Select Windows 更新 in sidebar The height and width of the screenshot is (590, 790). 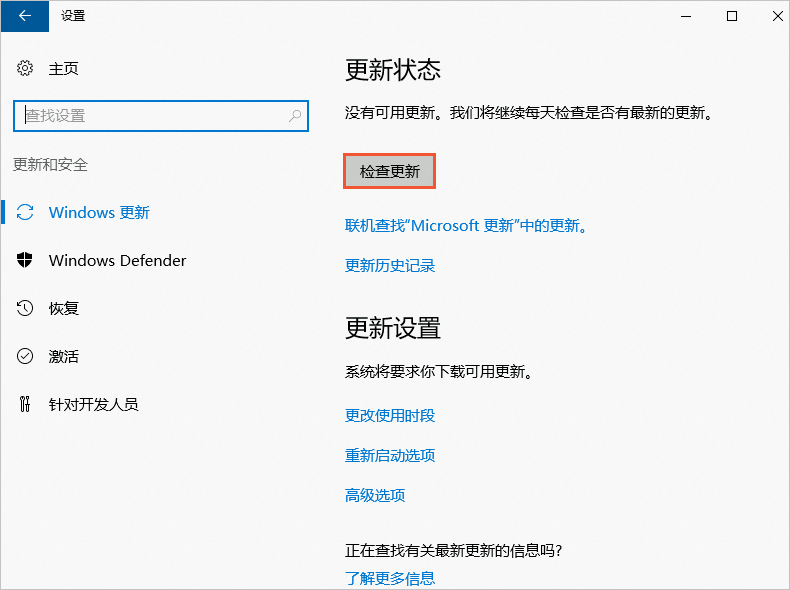pyautogui.click(x=99, y=213)
